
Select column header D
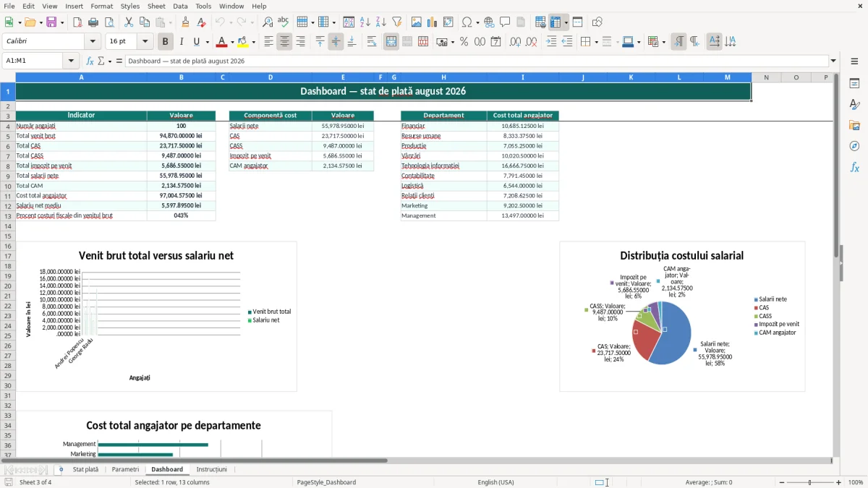click(271, 77)
